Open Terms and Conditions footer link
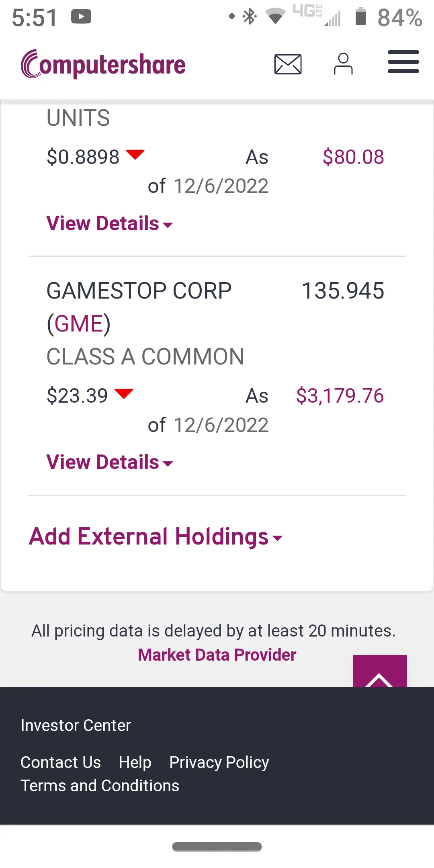 point(100,786)
